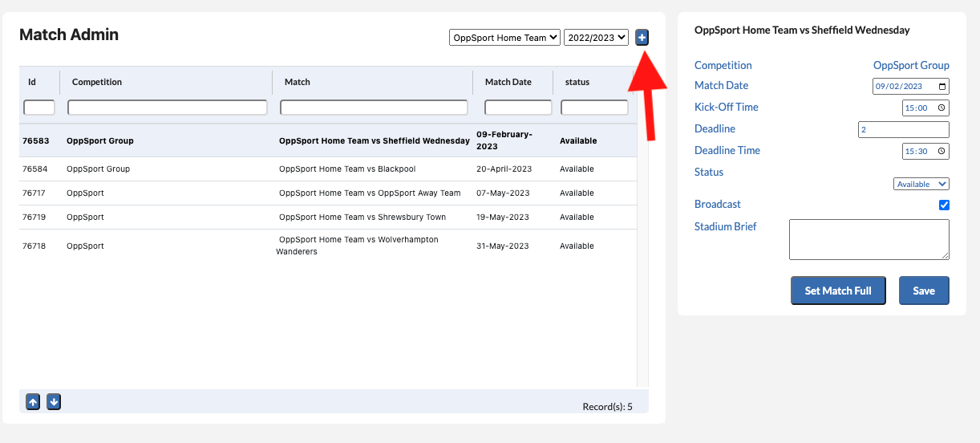Screen dimensions: 980x443
Task: Click the Set Match Full button
Action: [x=838, y=291]
